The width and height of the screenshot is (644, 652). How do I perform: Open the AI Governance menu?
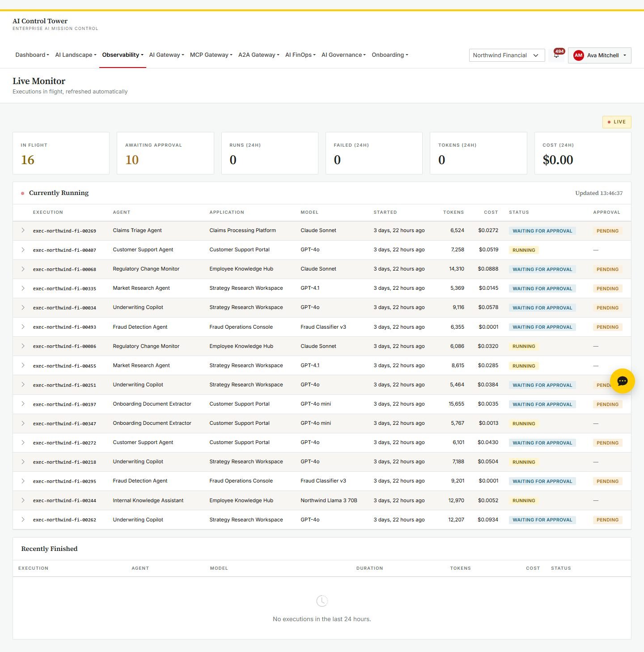tap(343, 55)
